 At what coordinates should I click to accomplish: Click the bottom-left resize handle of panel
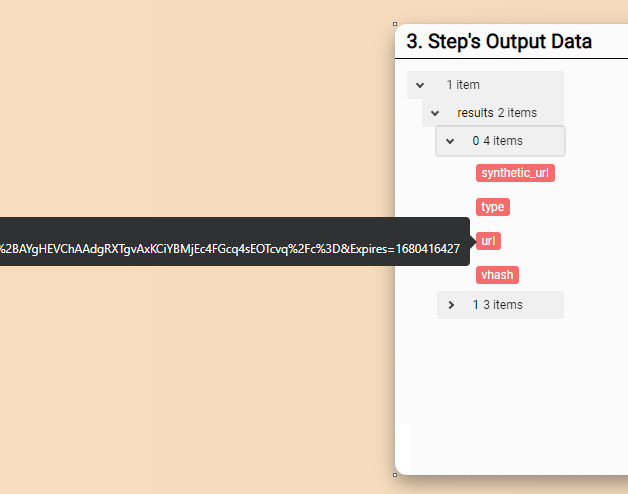point(396,474)
